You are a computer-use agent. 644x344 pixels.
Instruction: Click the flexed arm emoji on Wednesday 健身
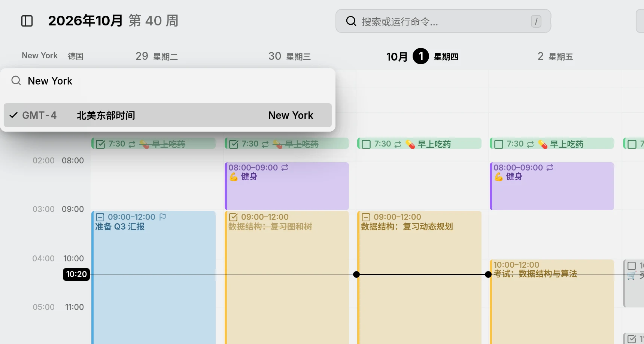click(x=234, y=177)
